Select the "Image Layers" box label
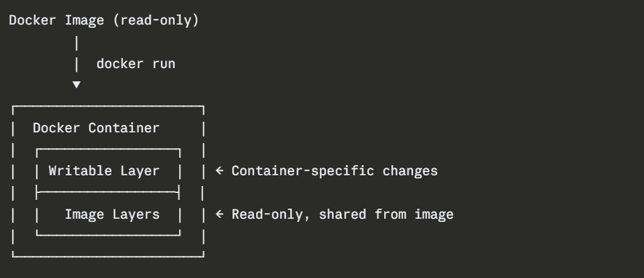 112,214
